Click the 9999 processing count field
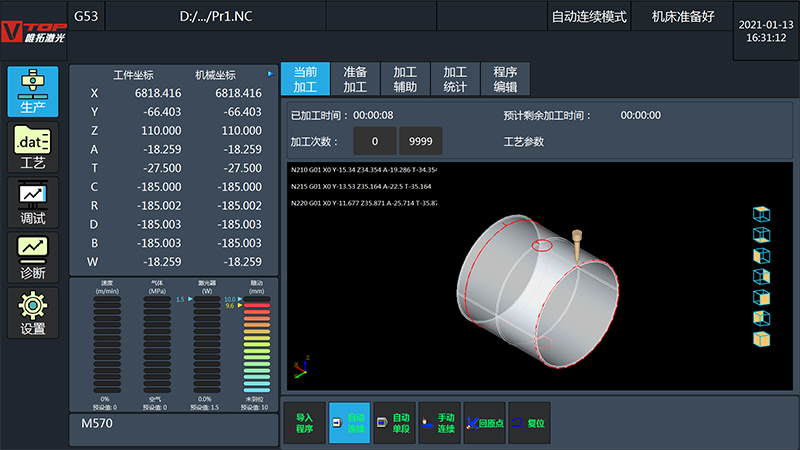This screenshot has height=450, width=800. (x=420, y=141)
